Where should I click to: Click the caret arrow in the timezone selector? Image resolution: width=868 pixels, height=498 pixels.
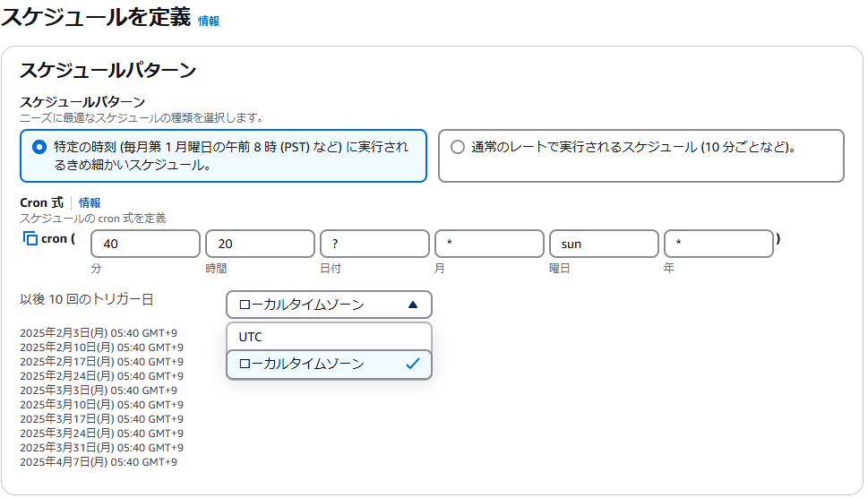coord(412,305)
